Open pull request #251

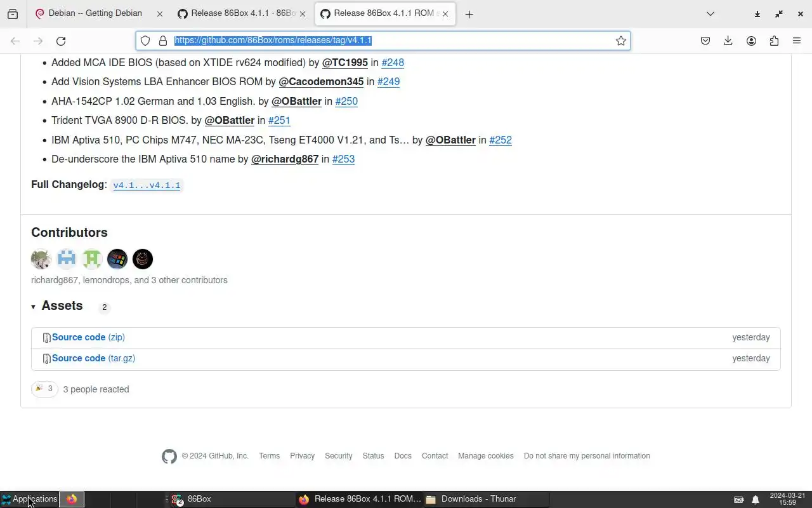click(x=279, y=120)
